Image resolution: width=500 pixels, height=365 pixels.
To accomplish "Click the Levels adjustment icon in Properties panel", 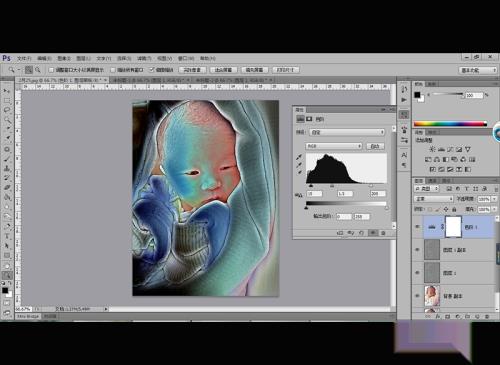I will click(x=300, y=119).
